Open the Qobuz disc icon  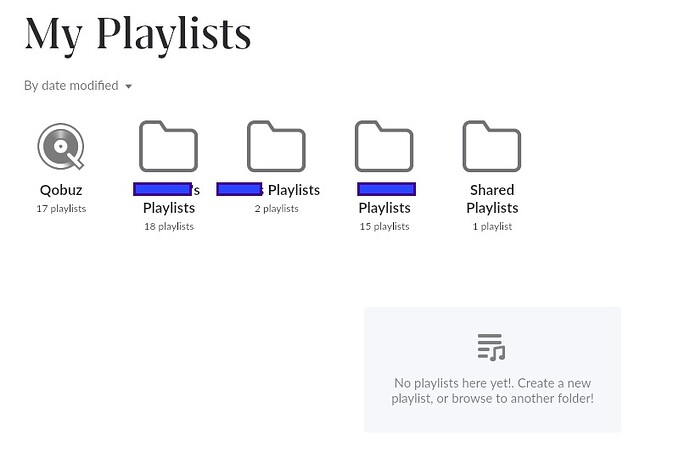tap(61, 146)
